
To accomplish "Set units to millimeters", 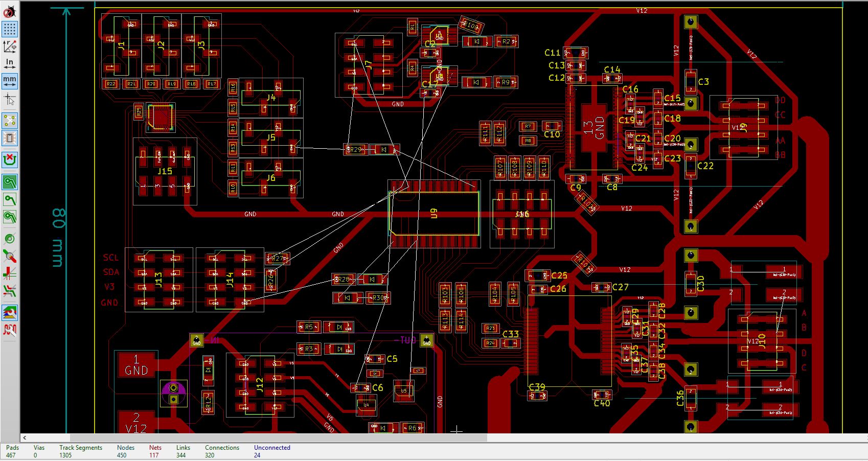I will click(9, 80).
